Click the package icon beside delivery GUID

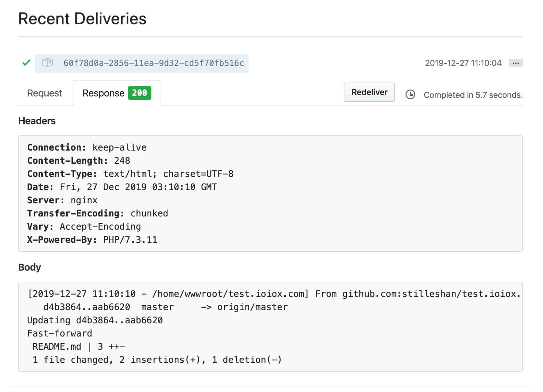(48, 63)
